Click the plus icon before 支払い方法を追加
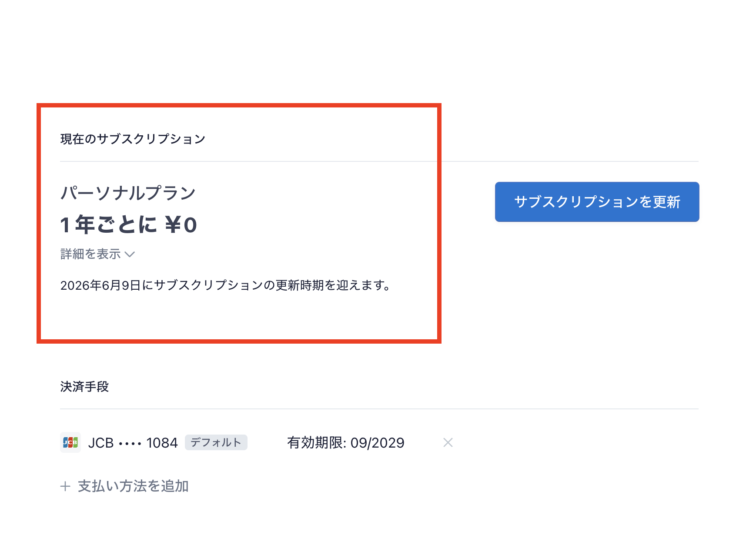Screen dimensions: 756x542 point(65,486)
